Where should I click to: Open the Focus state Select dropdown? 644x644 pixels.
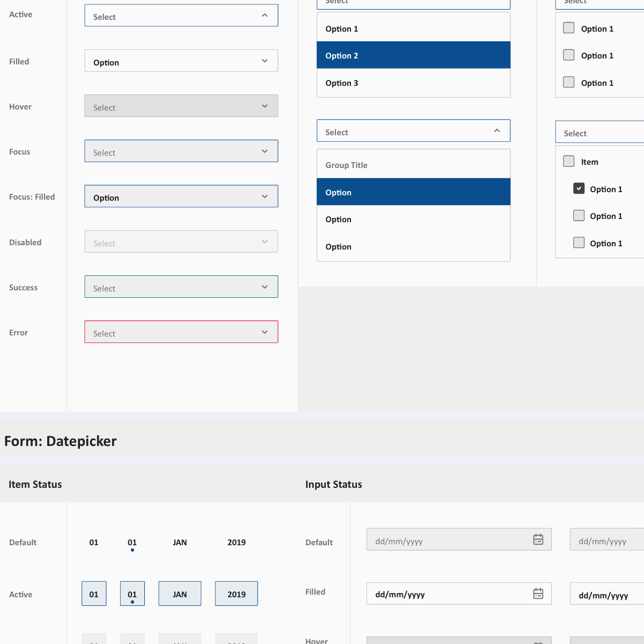[181, 151]
